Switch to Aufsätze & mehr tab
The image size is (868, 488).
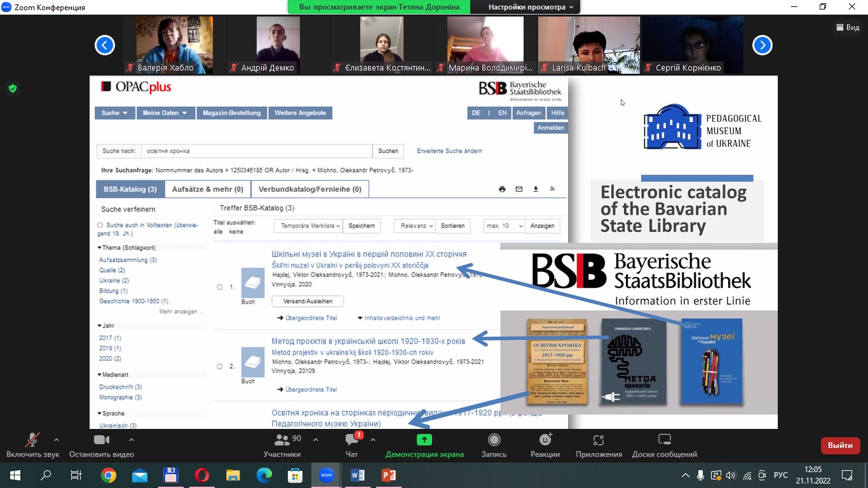pos(207,189)
